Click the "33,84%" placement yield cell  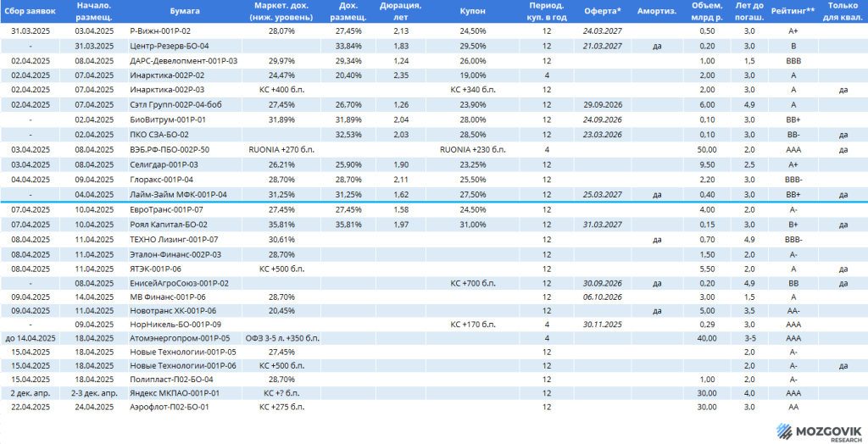(x=348, y=46)
